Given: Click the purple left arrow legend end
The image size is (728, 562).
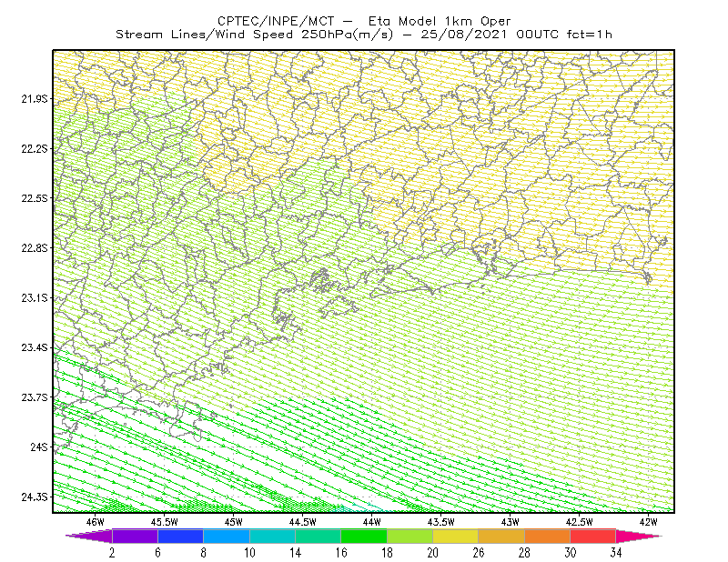Looking at the screenshot, I should 89,536.
